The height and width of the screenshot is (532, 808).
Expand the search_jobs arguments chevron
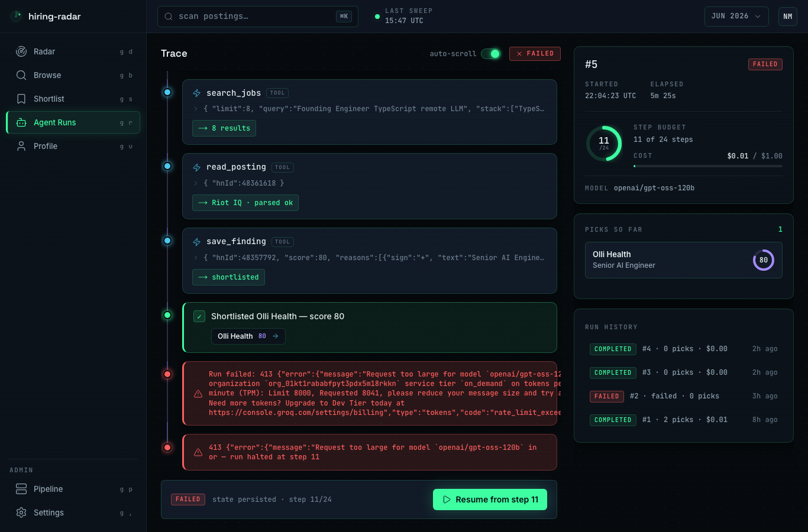coord(196,109)
